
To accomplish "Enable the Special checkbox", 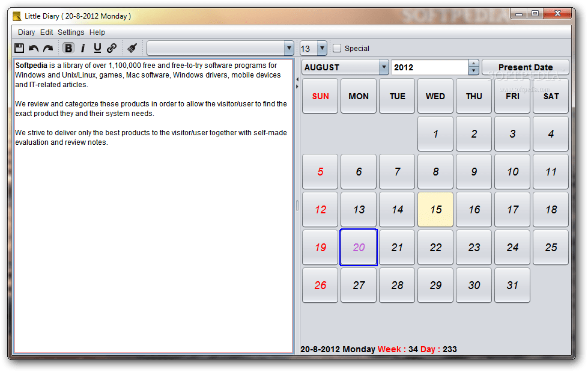I will (x=337, y=48).
